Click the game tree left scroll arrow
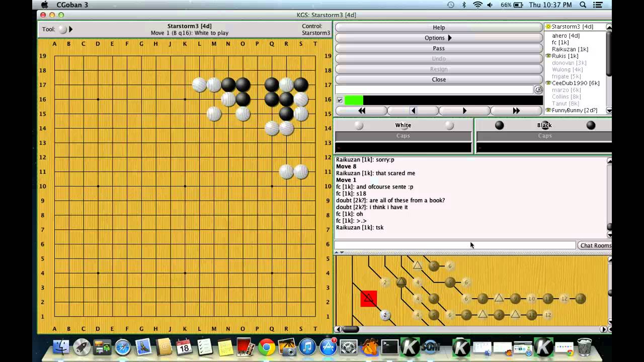 tap(339, 329)
